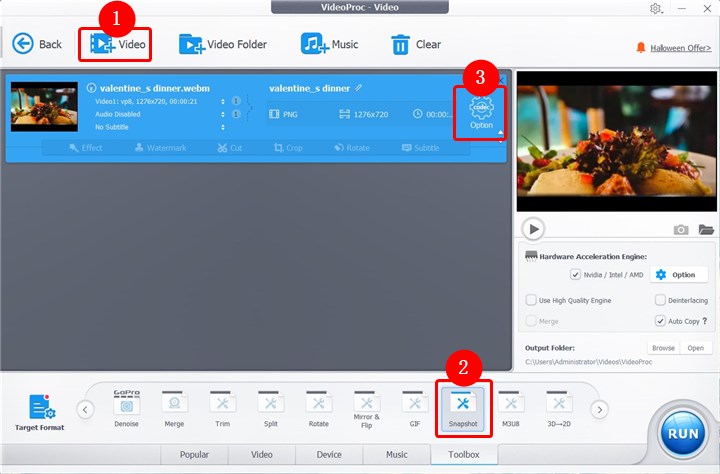Select the Rotate toolbox tool

click(319, 408)
